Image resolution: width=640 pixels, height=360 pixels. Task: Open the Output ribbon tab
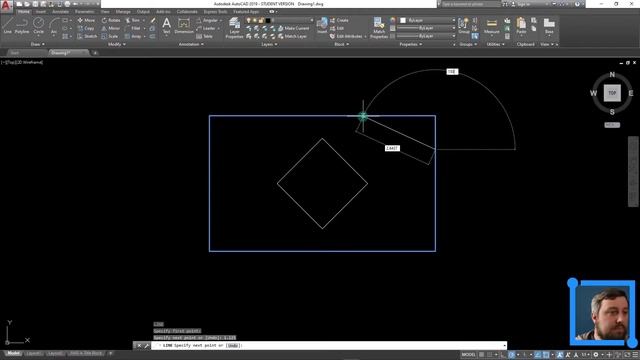pos(143,12)
